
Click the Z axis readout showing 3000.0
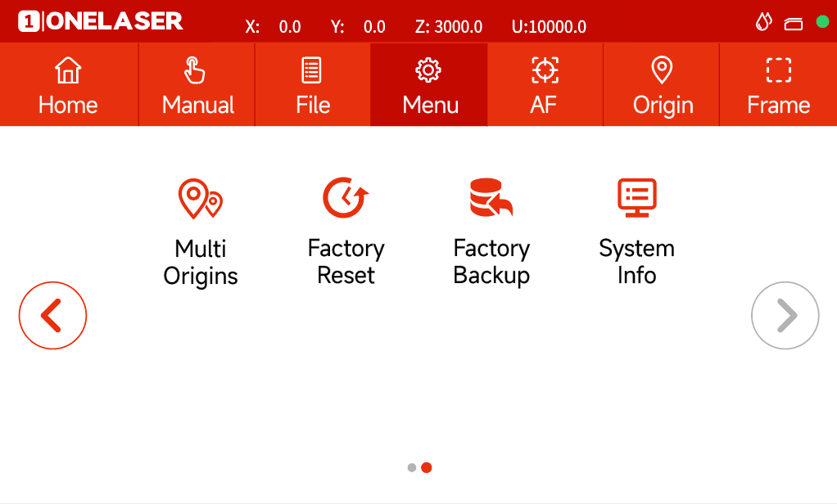click(x=449, y=26)
